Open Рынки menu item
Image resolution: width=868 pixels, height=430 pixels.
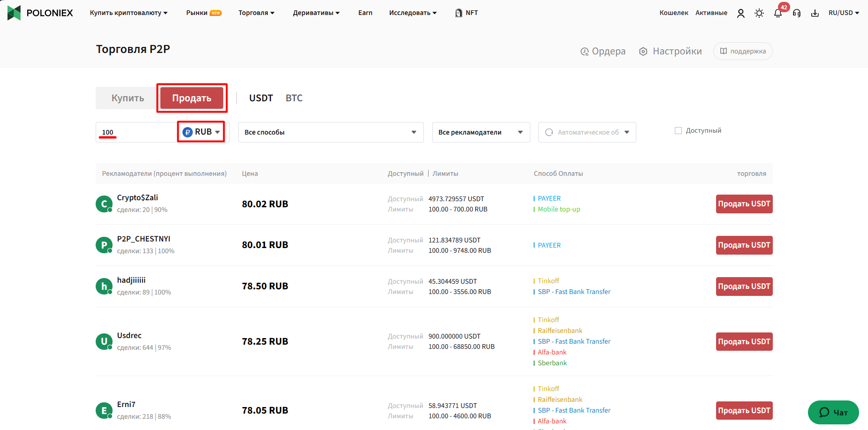click(204, 13)
